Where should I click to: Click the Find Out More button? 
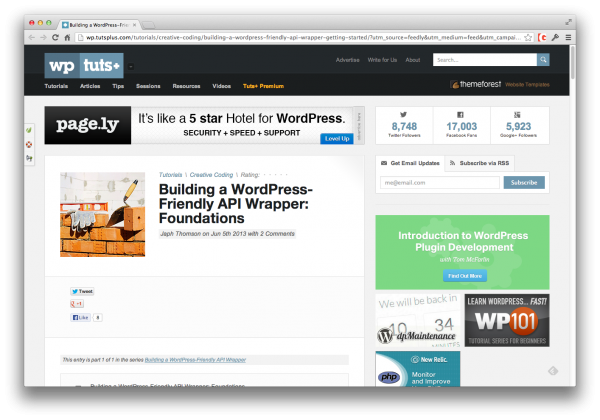[x=465, y=276]
